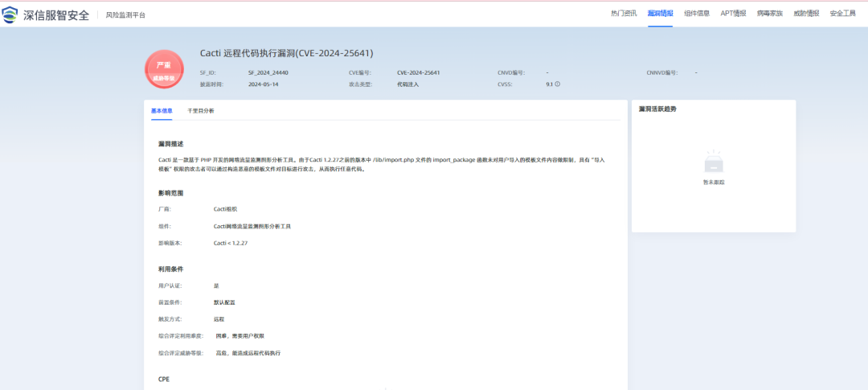
Task: Click the CVSS 9.1 info icon
Action: [558, 84]
